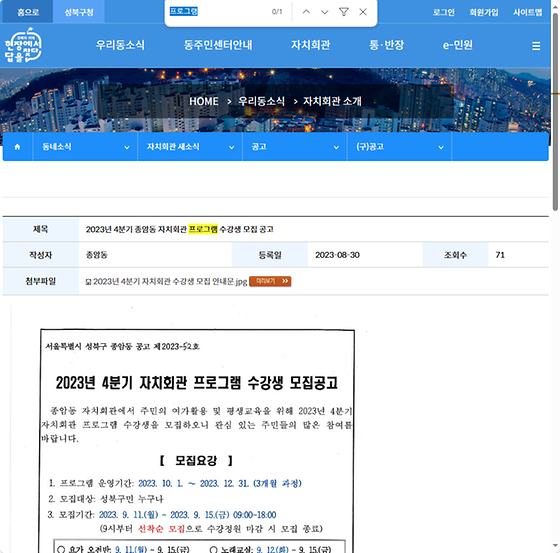Click attachment file icon before filename
The width and height of the screenshot is (560, 553).
click(88, 282)
